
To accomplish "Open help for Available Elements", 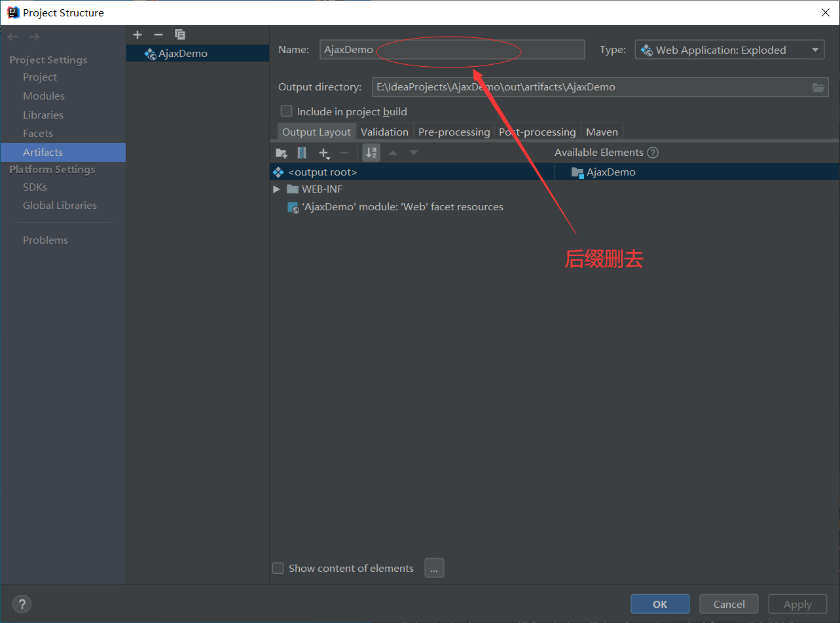I will tap(653, 153).
